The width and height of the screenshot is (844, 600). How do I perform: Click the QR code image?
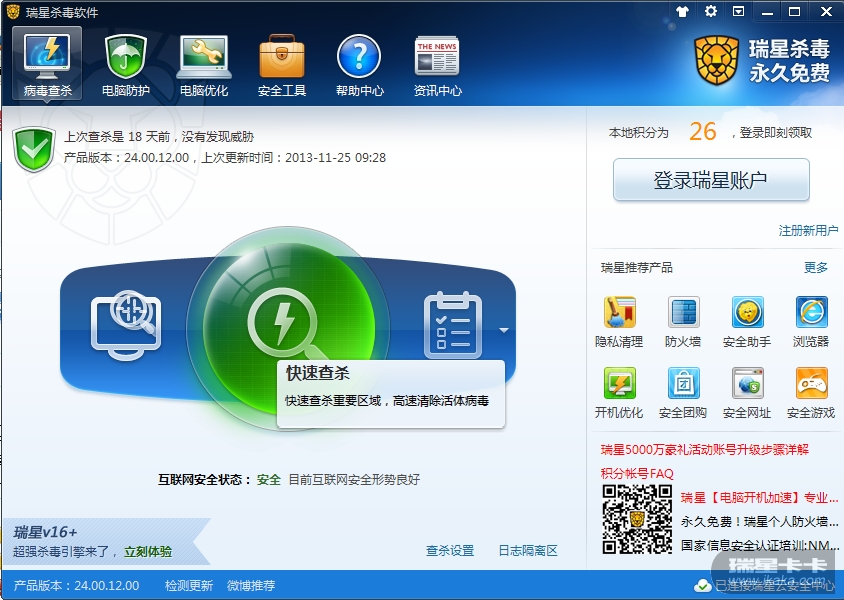[x=637, y=519]
